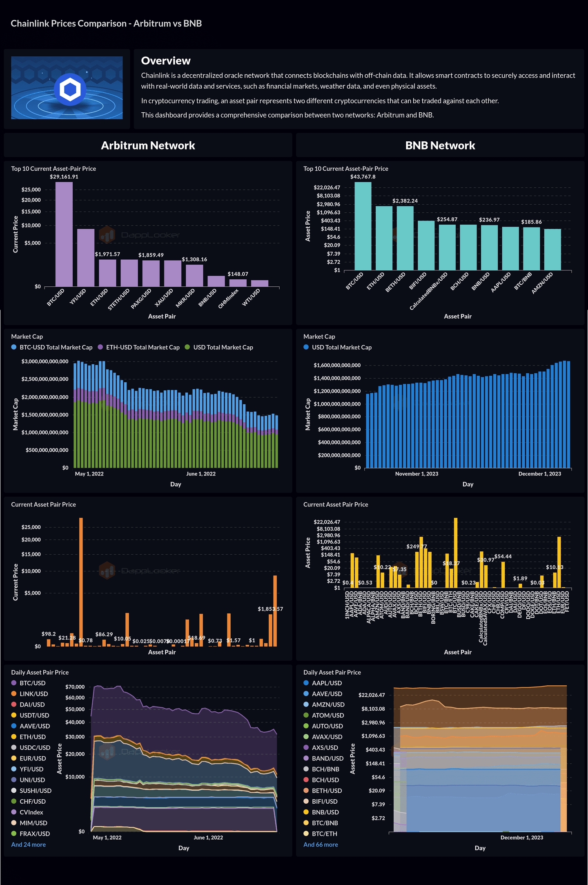588x885 pixels.
Task: Toggle the BCH/BNB legend entry
Action: (321, 769)
